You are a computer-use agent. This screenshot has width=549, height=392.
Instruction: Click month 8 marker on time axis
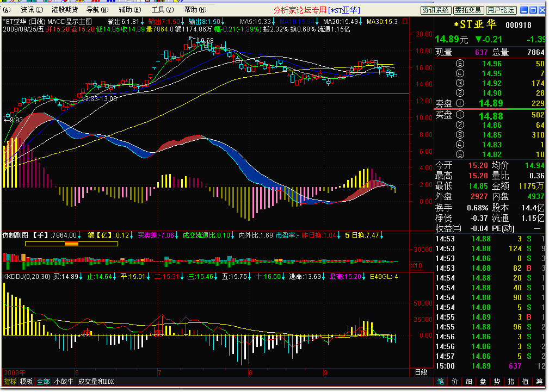click(250, 373)
